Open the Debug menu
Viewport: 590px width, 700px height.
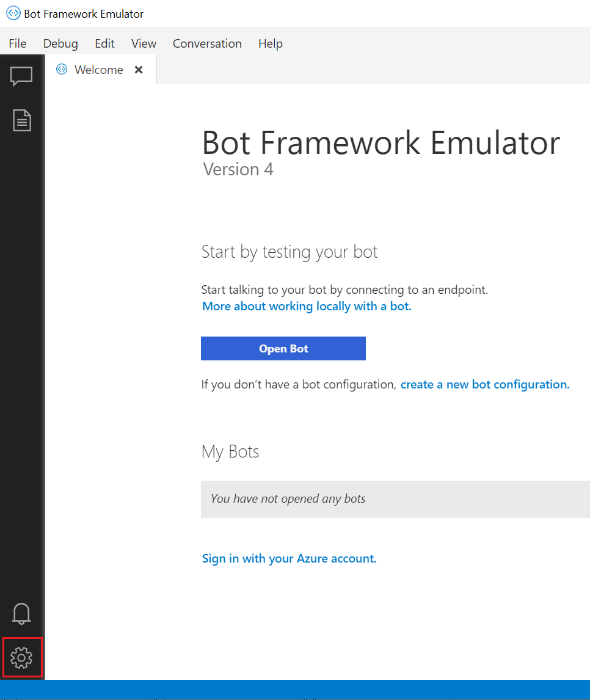click(60, 43)
